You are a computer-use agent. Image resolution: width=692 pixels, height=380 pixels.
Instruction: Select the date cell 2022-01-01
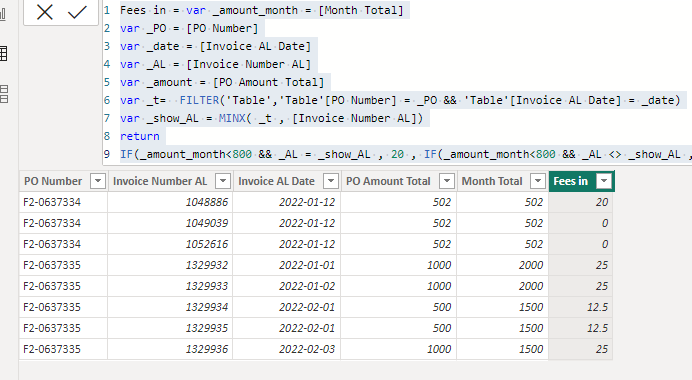(x=287, y=265)
